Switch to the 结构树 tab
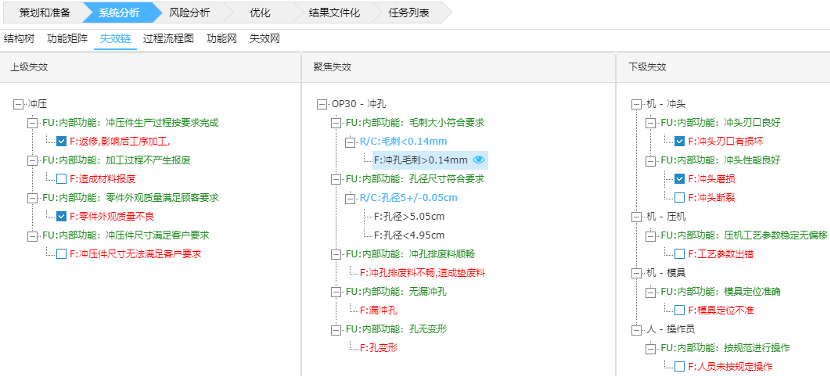Screen dimensions: 830x376 pyautogui.click(x=19, y=39)
